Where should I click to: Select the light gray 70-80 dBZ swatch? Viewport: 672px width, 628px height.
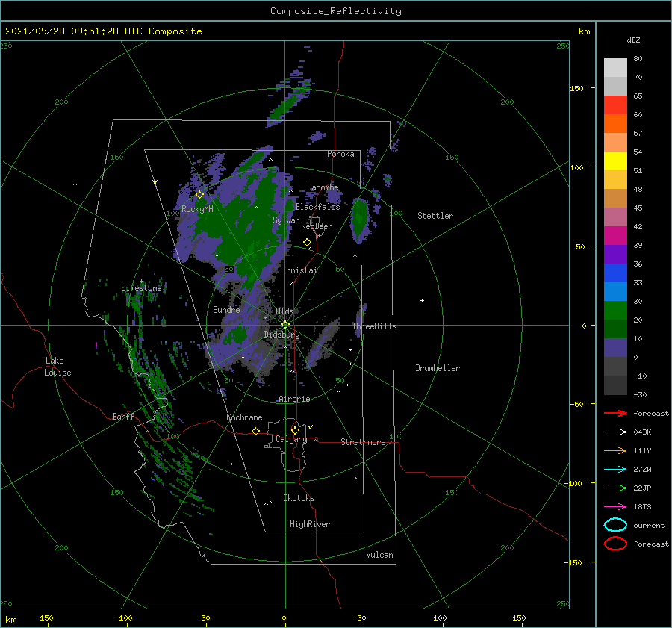[x=615, y=68]
